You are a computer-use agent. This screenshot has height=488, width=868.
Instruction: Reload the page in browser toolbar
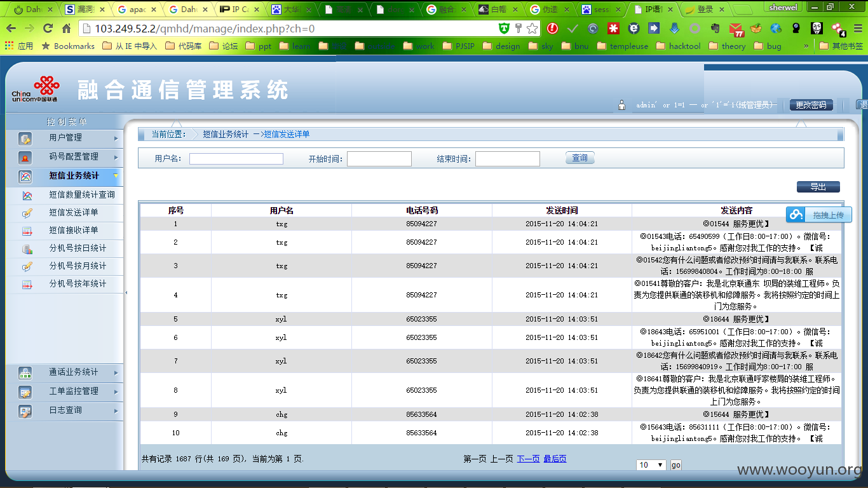click(48, 29)
